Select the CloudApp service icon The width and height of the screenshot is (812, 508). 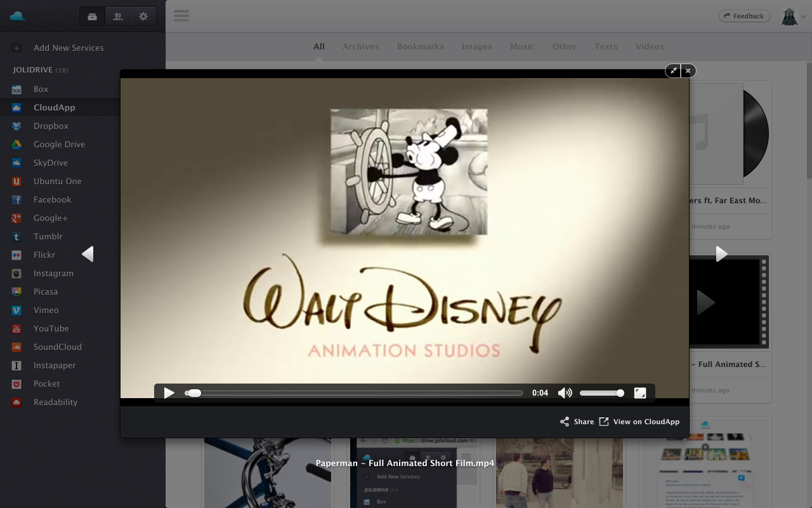[x=17, y=108]
